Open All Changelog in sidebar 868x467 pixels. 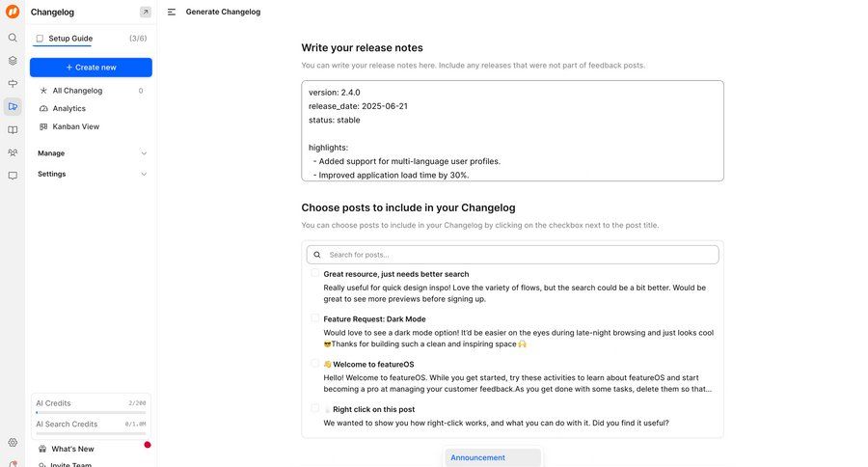77,91
